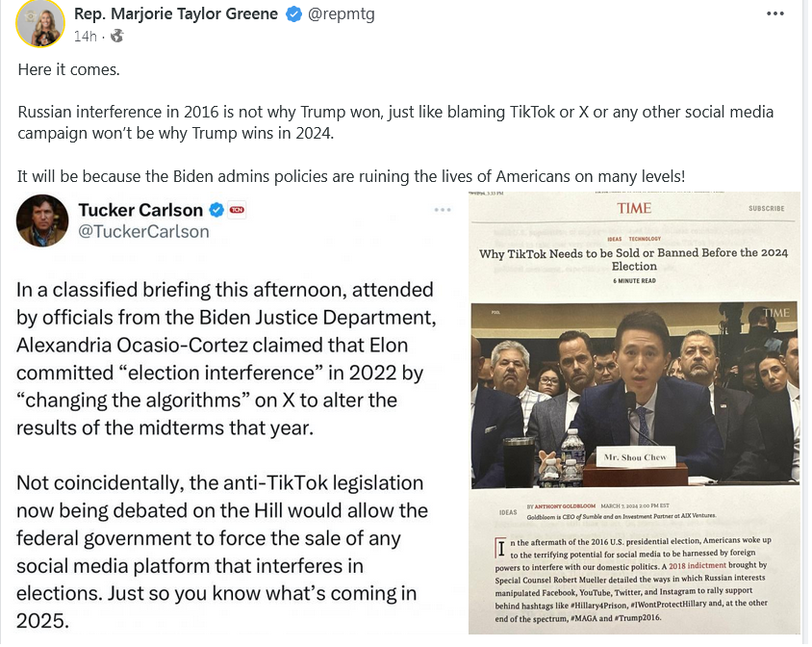Open the Rep. Marjorie Taylor Greene name link
Image resolution: width=812 pixels, height=647 pixels.
point(176,14)
